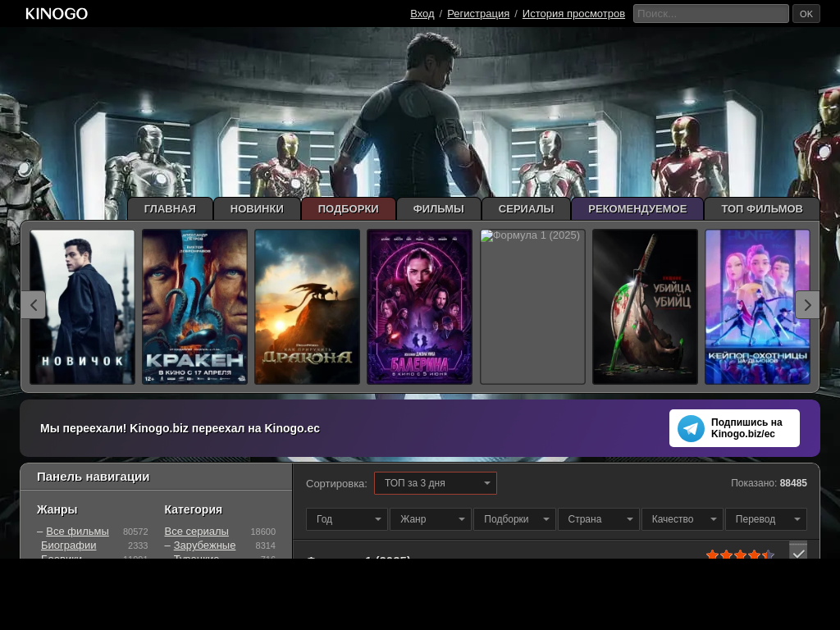840x630 pixels.
Task: Open the ПОДБОРКИ tab
Action: click(x=348, y=209)
